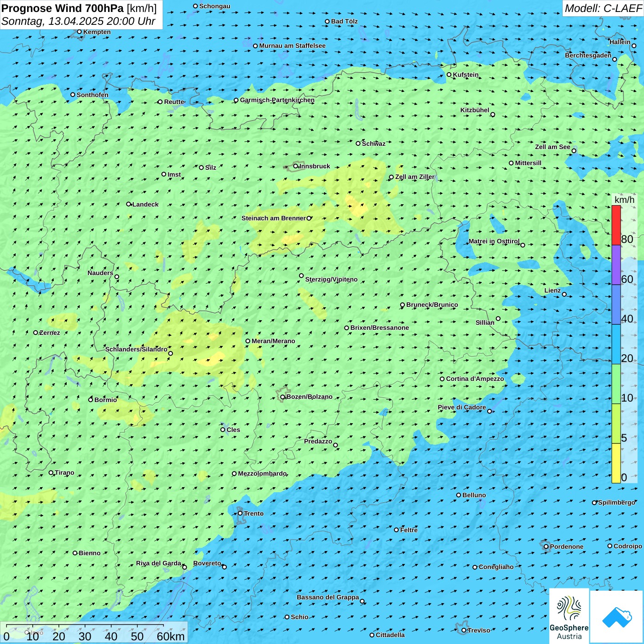The width and height of the screenshot is (644, 644).
Task: Click the purple segment of the wind legend
Action: point(616,265)
